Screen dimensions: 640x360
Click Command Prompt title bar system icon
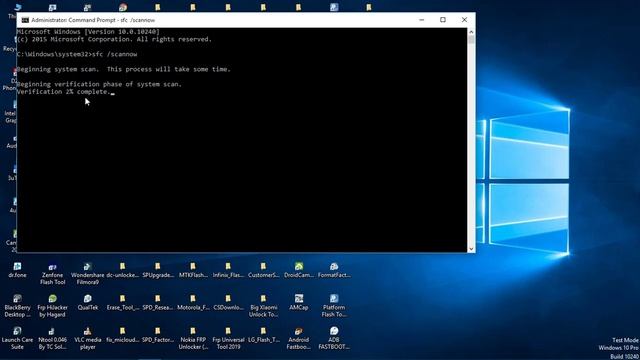coord(25,20)
